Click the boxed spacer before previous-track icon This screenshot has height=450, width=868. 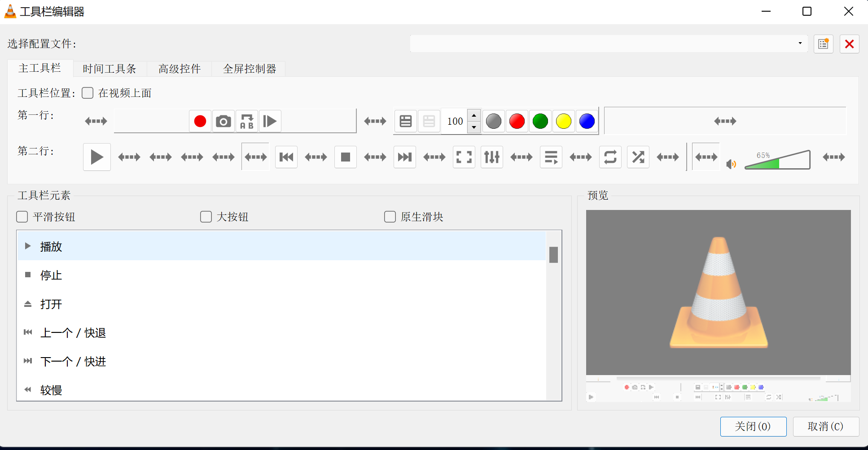pos(256,157)
